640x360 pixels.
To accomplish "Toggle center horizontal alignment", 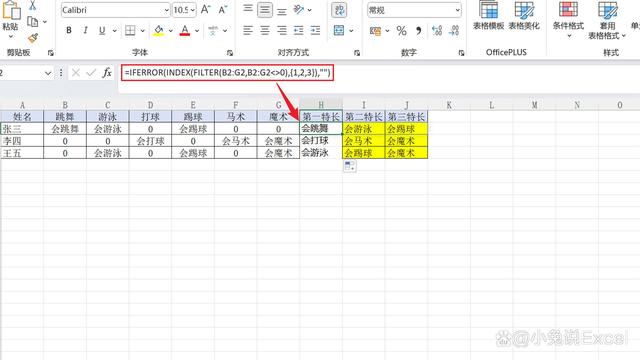I will pos(265,31).
